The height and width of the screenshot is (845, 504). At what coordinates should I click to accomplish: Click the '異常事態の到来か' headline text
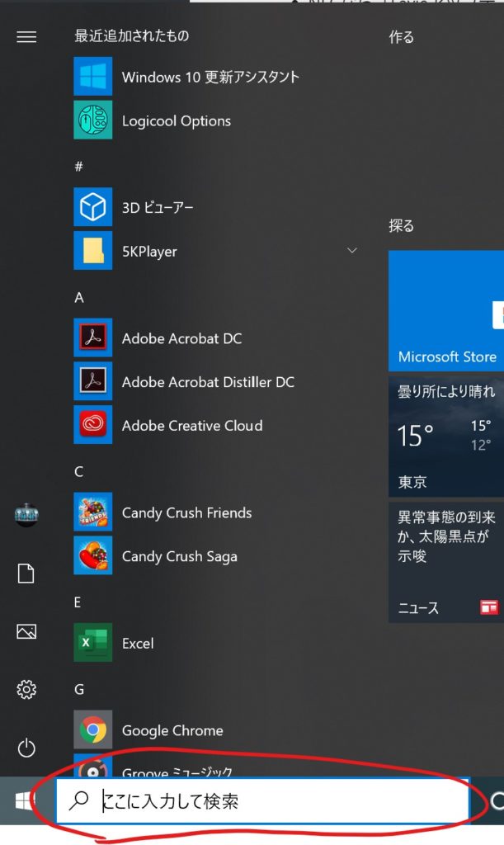(446, 536)
